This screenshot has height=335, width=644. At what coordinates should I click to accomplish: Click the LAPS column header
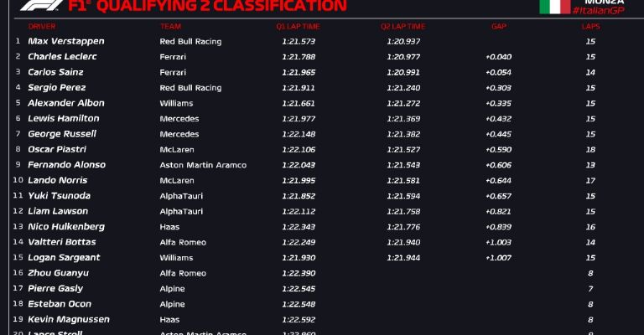click(x=590, y=26)
